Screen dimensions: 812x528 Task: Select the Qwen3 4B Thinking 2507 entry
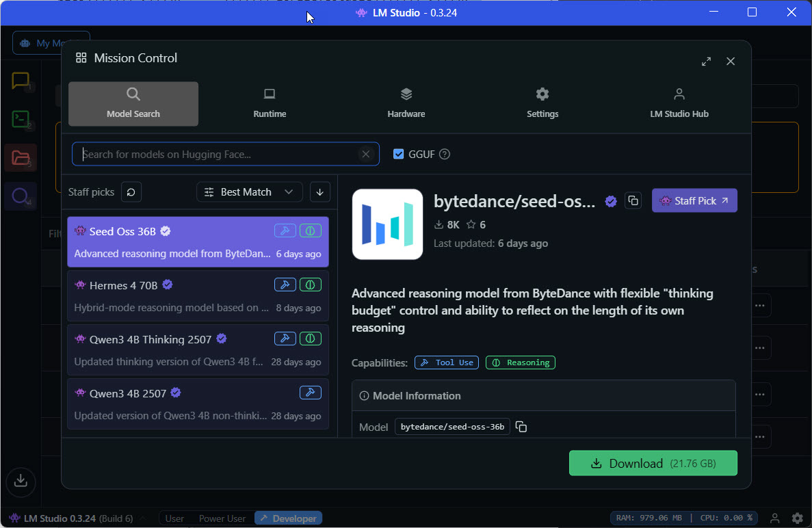pyautogui.click(x=198, y=349)
